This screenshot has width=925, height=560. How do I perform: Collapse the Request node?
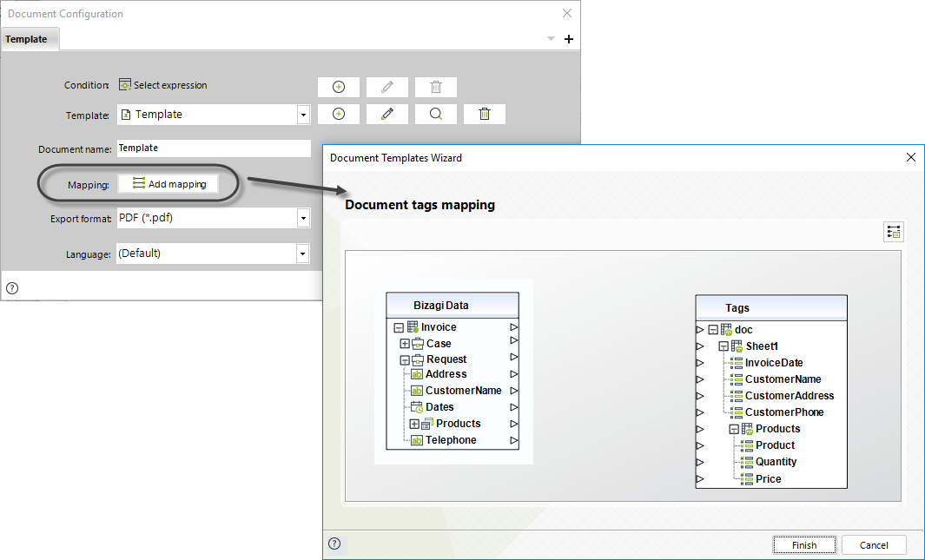click(x=405, y=359)
